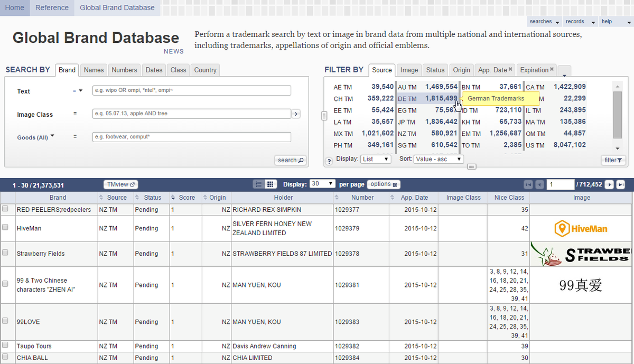Screen dimensions: 634x364
Task: Open the Origin filter tab
Action: tap(462, 70)
